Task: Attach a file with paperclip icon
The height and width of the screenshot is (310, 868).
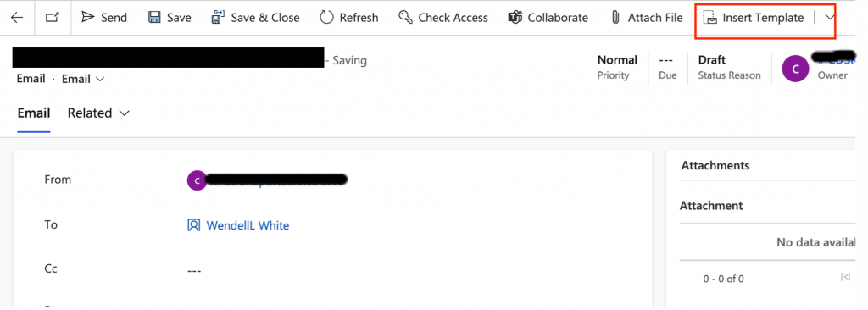Action: [615, 18]
